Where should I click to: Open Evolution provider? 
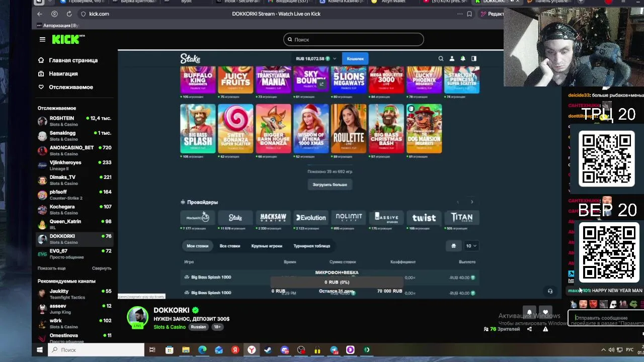311,217
